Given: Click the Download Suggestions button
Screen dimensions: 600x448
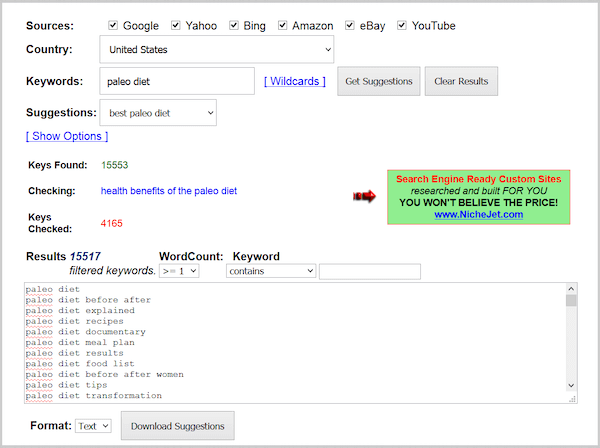Looking at the screenshot, I should click(x=177, y=426).
